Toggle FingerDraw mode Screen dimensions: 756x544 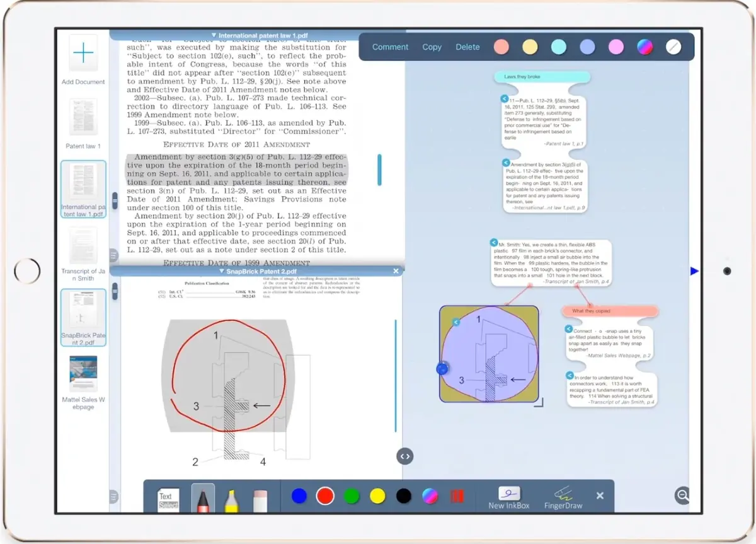click(x=563, y=497)
